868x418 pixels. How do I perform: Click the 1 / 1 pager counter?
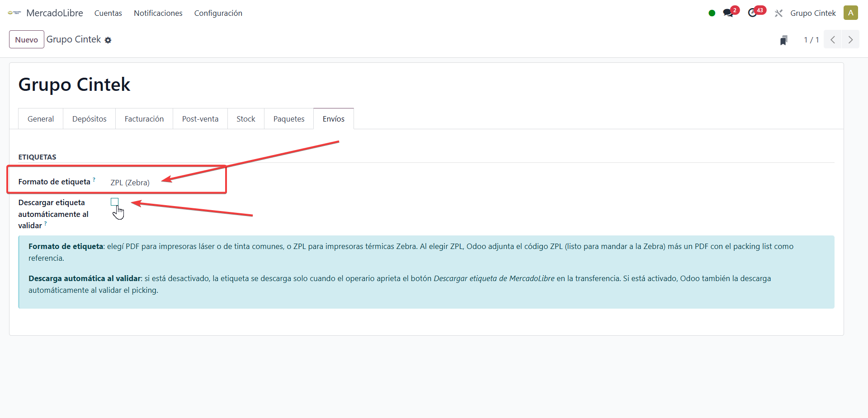[x=811, y=40]
